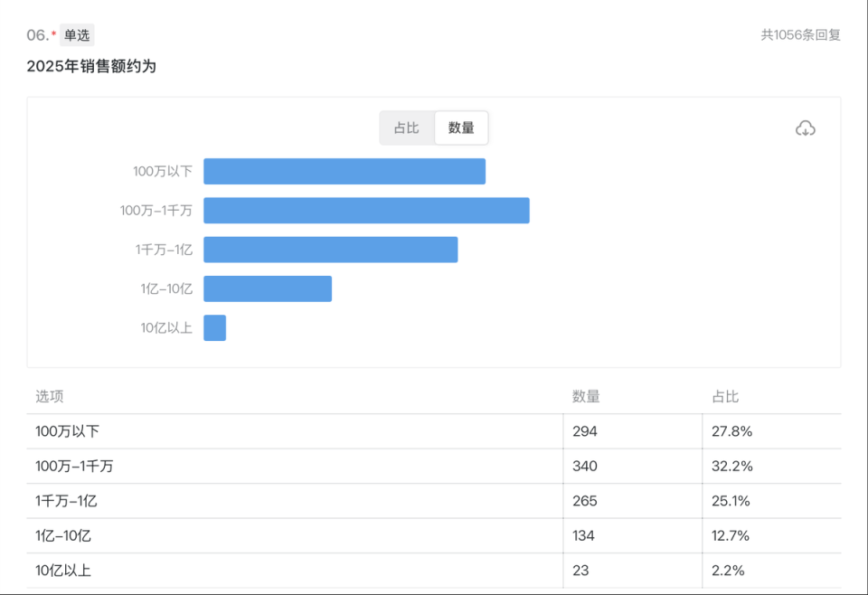Click the cloud download icon
Viewport: 868px width, 595px height.
pos(805,128)
